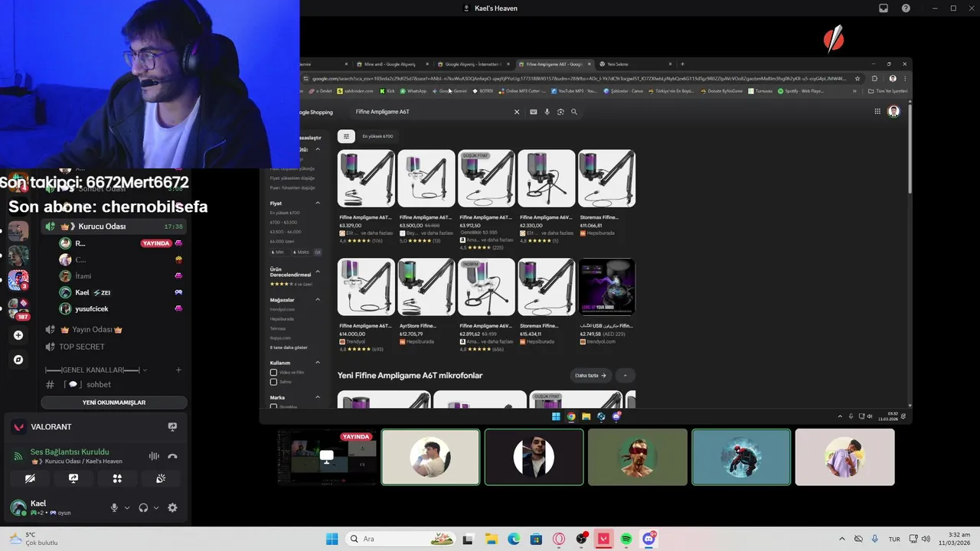
Task: Click the VALORANT game logo icon
Action: (18, 427)
